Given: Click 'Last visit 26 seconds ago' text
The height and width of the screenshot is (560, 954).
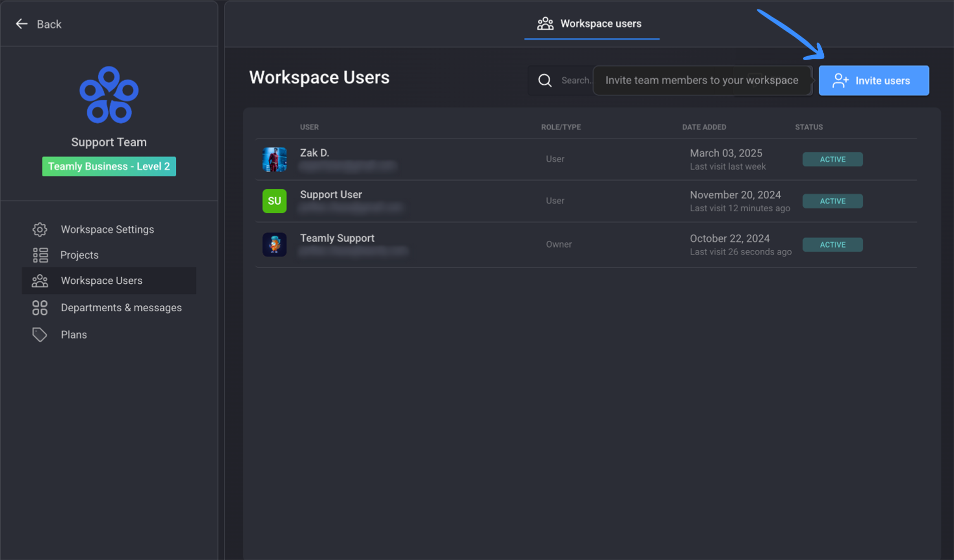Looking at the screenshot, I should [741, 252].
